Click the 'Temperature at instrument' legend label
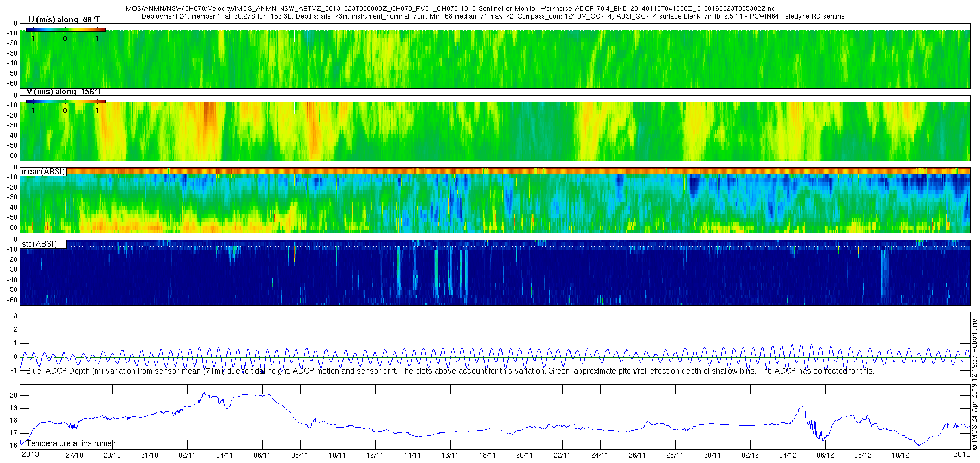This screenshot has width=980, height=463. pyautogui.click(x=72, y=443)
